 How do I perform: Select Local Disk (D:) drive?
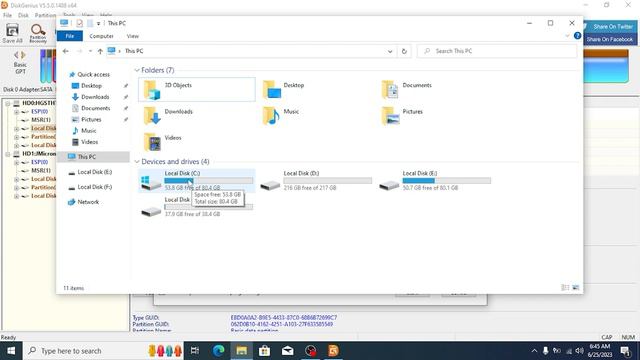(316, 180)
